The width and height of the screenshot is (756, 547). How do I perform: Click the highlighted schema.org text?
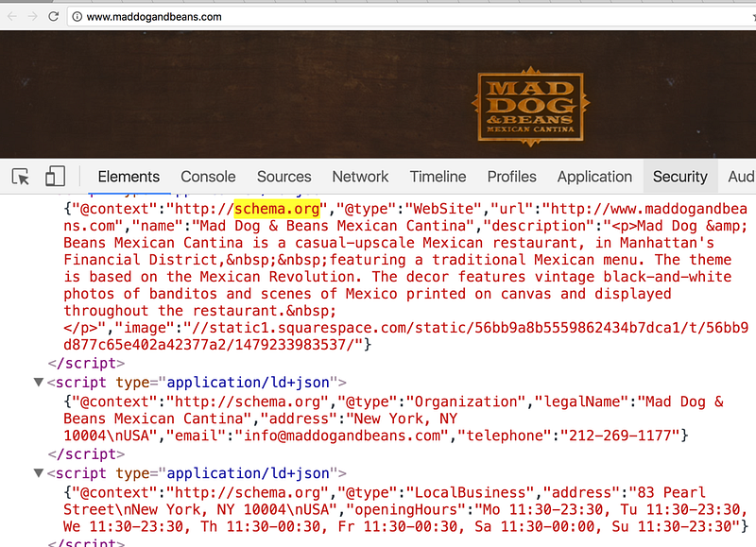tap(279, 208)
